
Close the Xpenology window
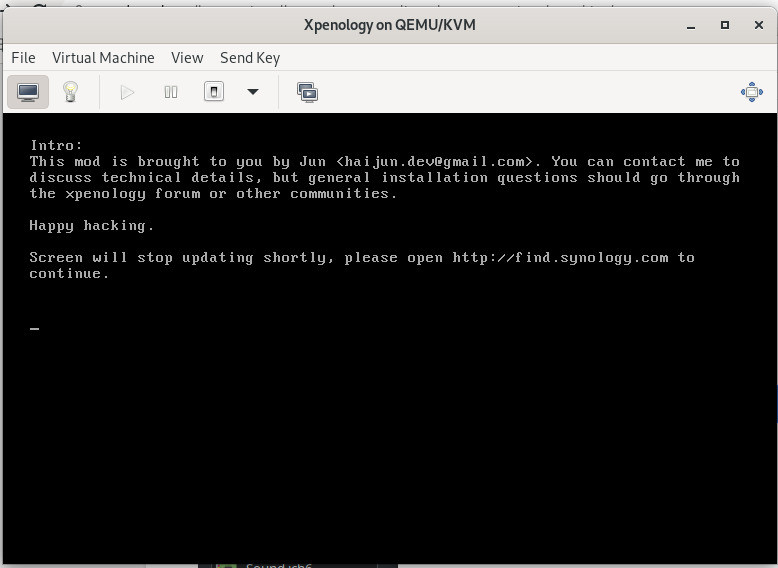[759, 25]
